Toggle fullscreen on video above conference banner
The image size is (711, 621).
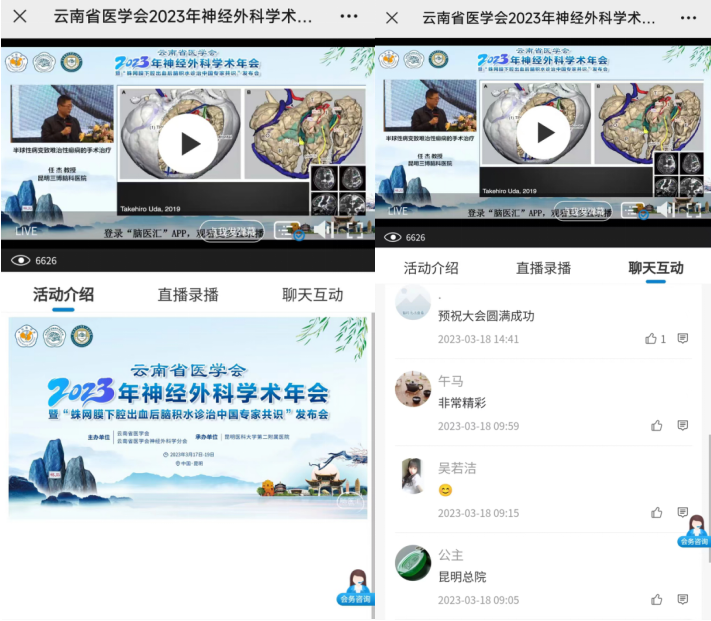click(x=354, y=230)
